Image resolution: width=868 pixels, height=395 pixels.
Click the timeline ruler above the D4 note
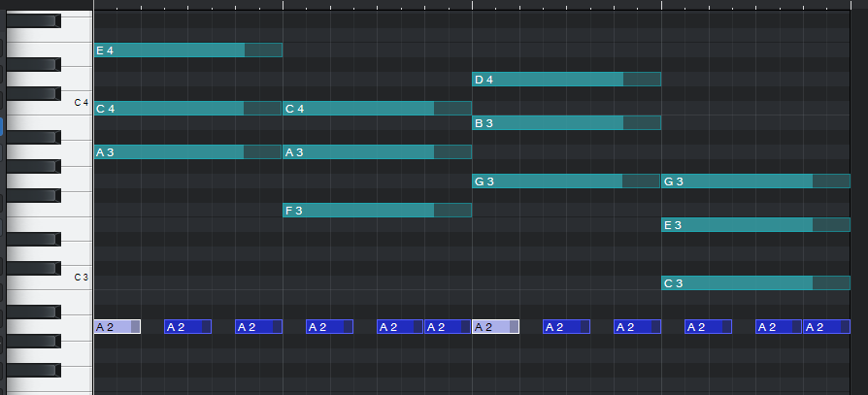pyautogui.click(x=566, y=5)
